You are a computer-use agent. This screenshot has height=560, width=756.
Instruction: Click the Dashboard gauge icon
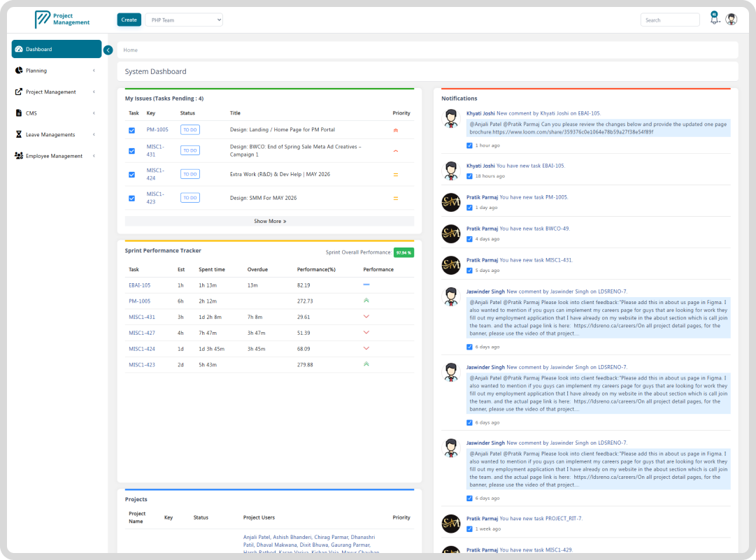19,49
